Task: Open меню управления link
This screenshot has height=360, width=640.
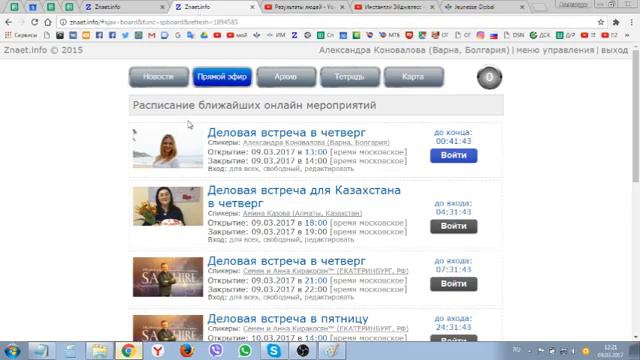Action: [556, 50]
